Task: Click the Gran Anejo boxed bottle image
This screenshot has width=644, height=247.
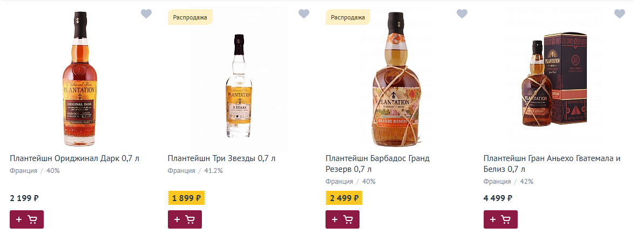Action: click(552, 81)
